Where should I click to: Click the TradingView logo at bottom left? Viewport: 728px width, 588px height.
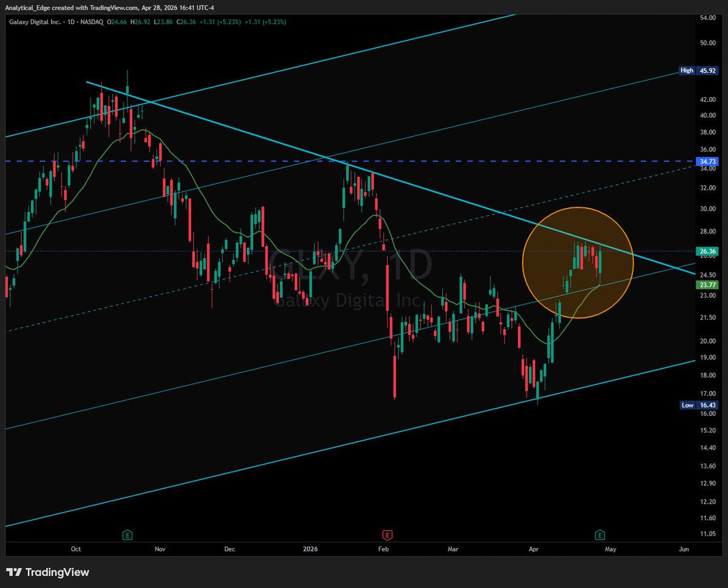click(x=48, y=572)
